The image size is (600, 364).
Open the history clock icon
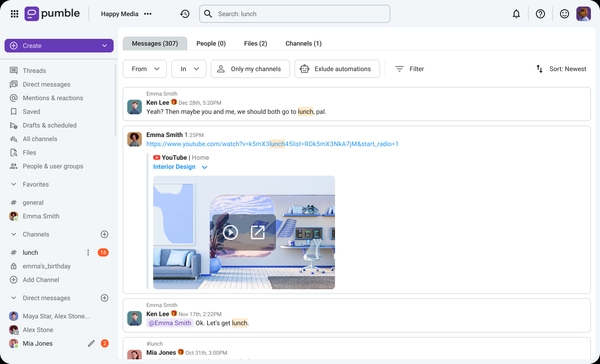point(185,14)
